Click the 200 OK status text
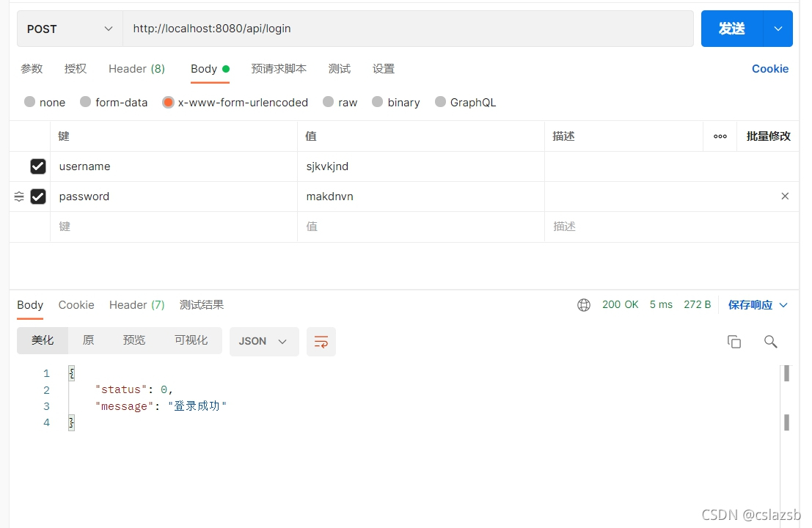 620,304
